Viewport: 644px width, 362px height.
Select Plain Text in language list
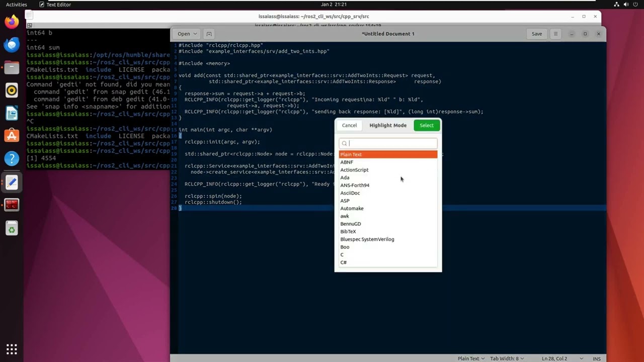388,154
